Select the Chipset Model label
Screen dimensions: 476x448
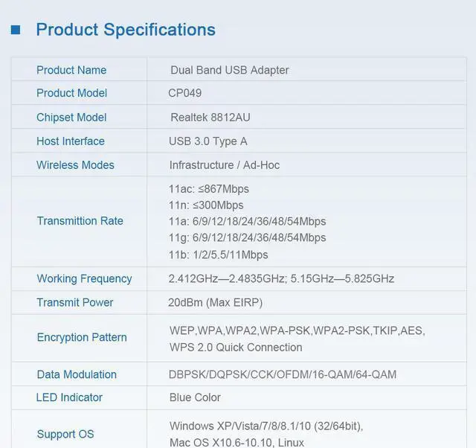coord(71,117)
